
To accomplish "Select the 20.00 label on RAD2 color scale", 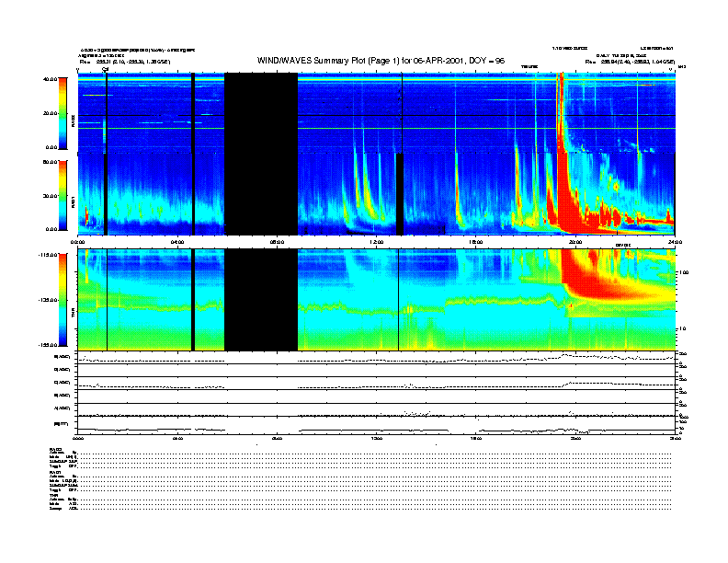I will (x=50, y=113).
